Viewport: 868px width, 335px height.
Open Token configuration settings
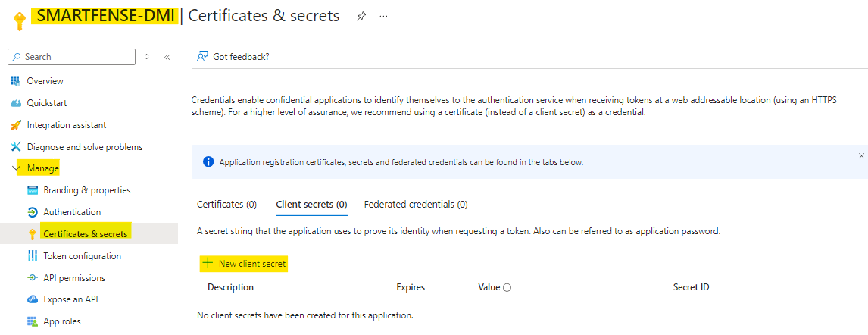pos(74,256)
